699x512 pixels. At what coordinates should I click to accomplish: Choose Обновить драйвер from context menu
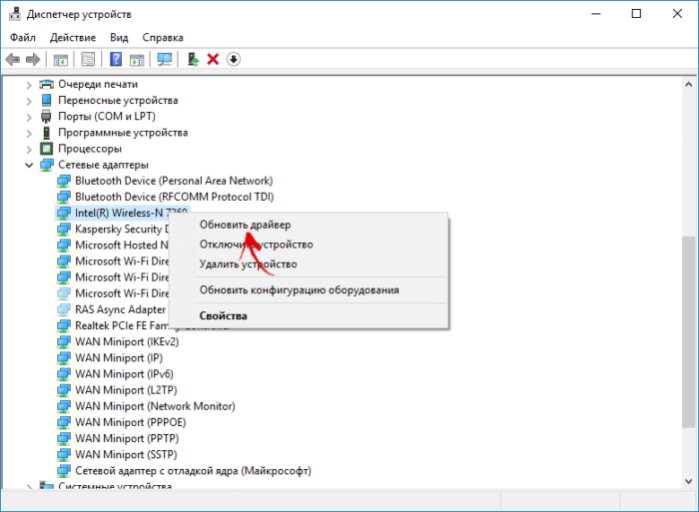308,225
